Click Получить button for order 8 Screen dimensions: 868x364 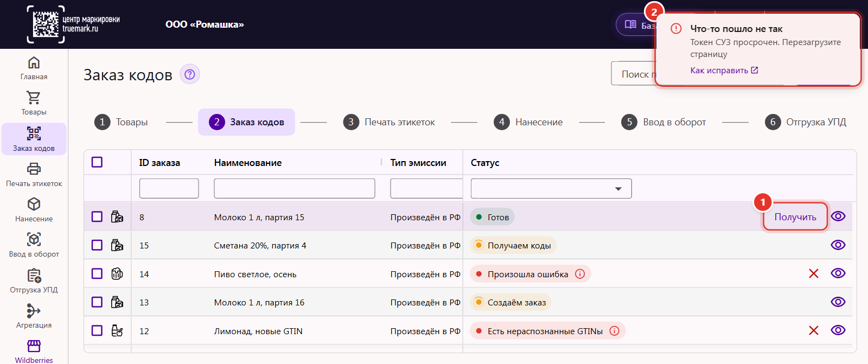795,217
